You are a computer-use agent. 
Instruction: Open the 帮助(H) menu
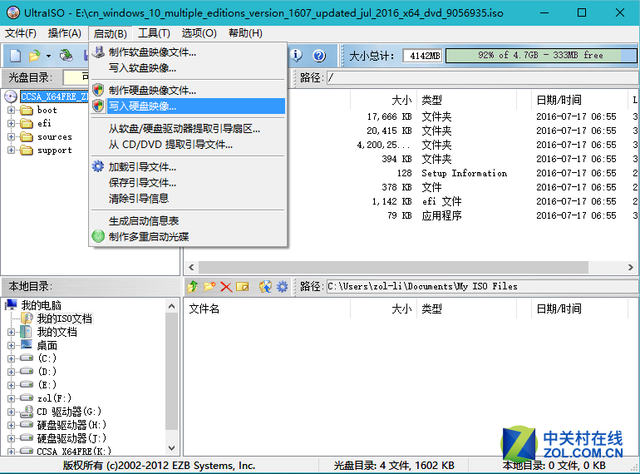(245, 33)
